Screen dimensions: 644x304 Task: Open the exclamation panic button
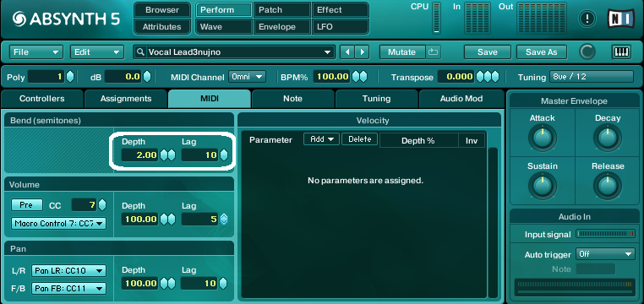pos(587,19)
